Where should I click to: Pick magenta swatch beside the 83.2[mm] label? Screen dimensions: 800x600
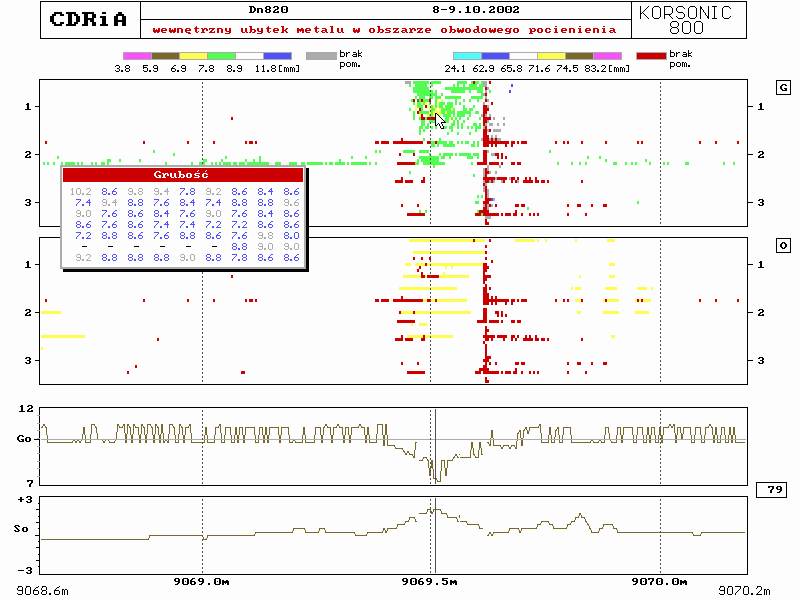coord(608,56)
